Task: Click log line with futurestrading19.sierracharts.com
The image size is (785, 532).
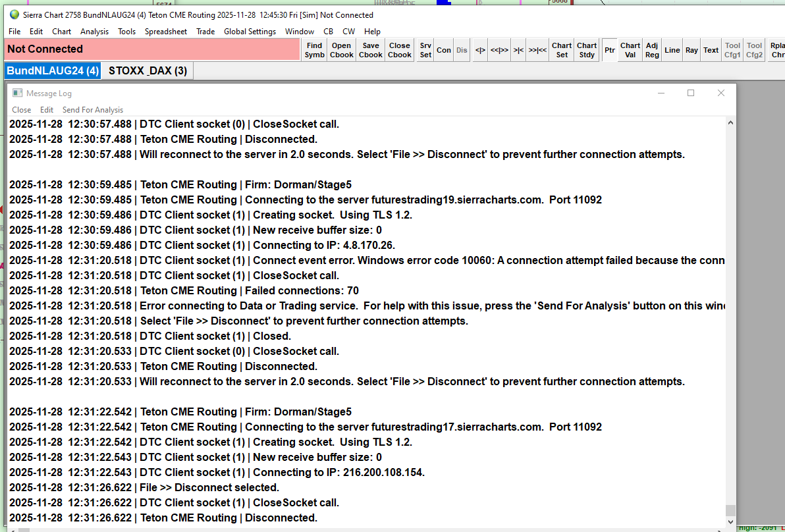Action: [x=306, y=199]
